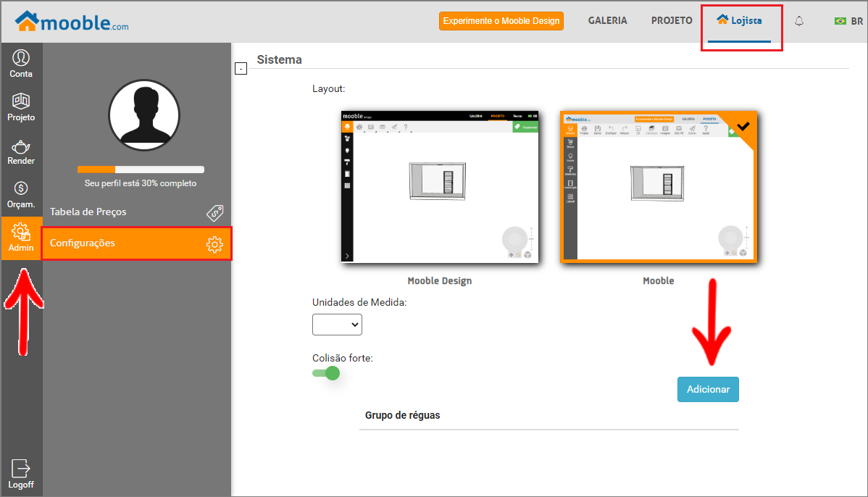Image resolution: width=868 pixels, height=497 pixels.
Task: Click the 'Mooble Design' layout caption
Action: coord(440,280)
